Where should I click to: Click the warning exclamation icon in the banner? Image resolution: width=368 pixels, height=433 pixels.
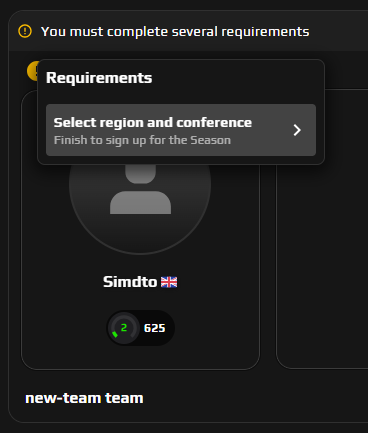25,32
